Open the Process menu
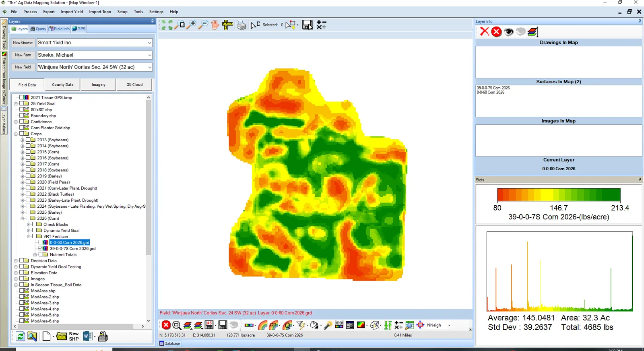Screen dimensions: 644x351 click(30, 12)
